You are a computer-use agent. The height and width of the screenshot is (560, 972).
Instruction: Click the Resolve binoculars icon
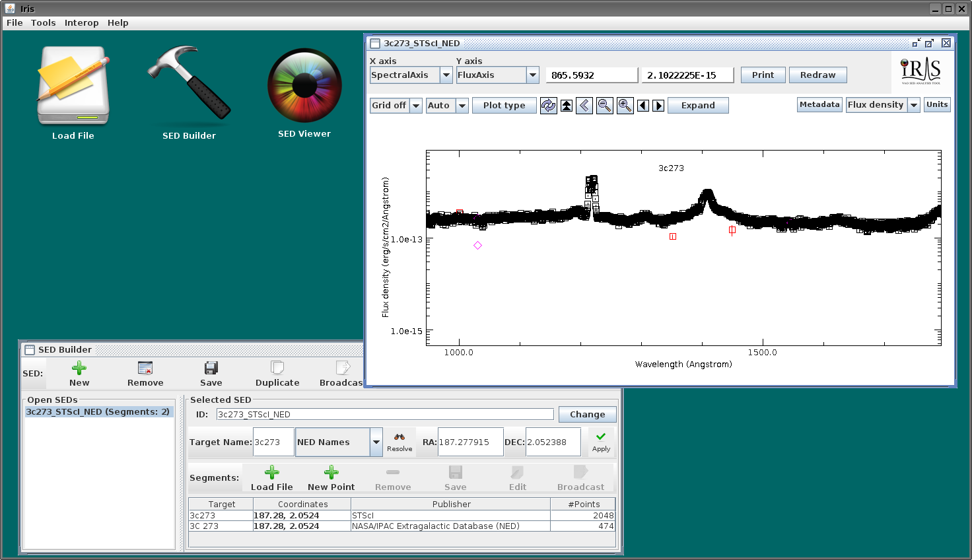[399, 437]
